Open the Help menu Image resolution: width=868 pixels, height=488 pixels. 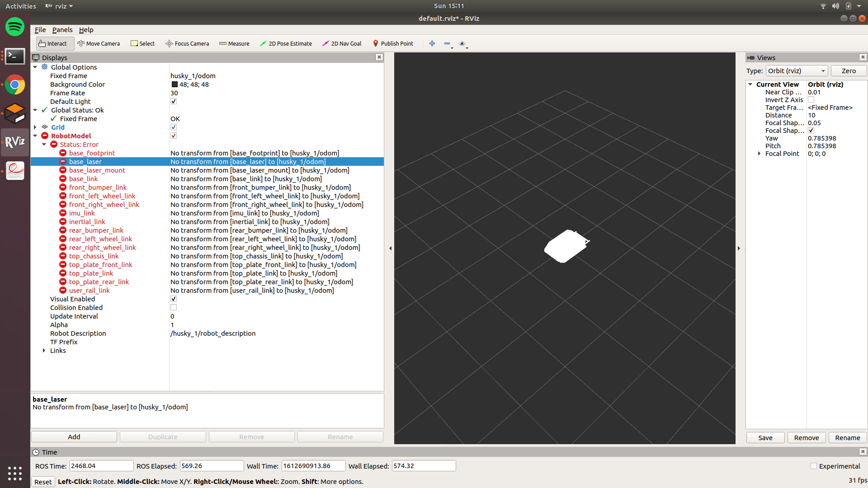[86, 29]
